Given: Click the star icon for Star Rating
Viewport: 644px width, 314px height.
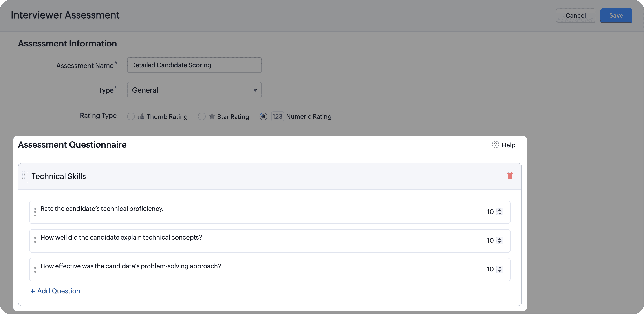Looking at the screenshot, I should pyautogui.click(x=212, y=116).
